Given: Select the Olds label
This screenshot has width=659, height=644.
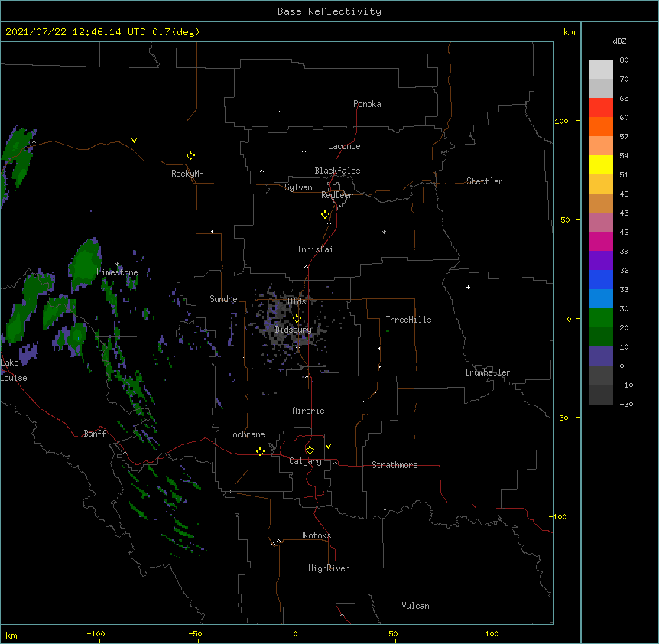Looking at the screenshot, I should tap(297, 301).
